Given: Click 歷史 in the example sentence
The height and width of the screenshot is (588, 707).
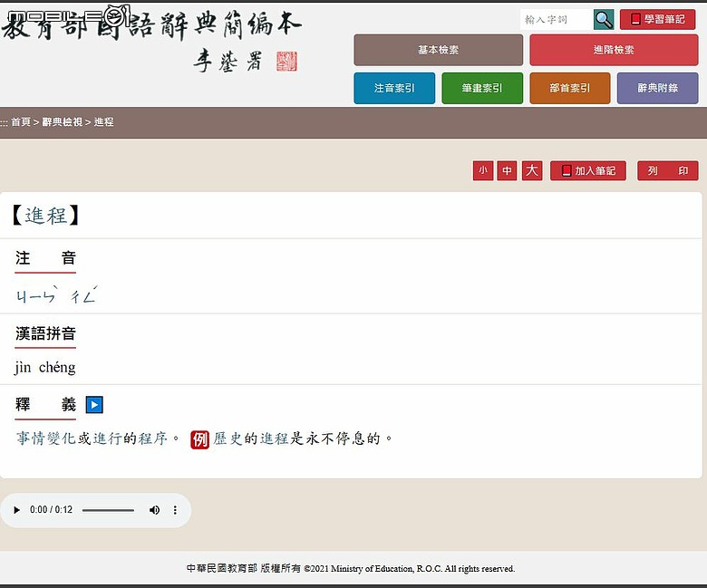Looking at the screenshot, I should pos(228,439).
